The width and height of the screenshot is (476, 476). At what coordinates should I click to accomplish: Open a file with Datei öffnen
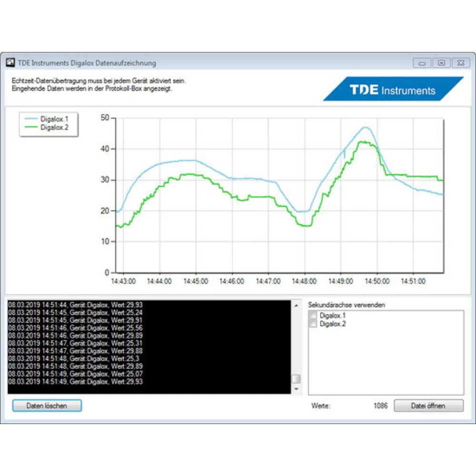click(428, 406)
